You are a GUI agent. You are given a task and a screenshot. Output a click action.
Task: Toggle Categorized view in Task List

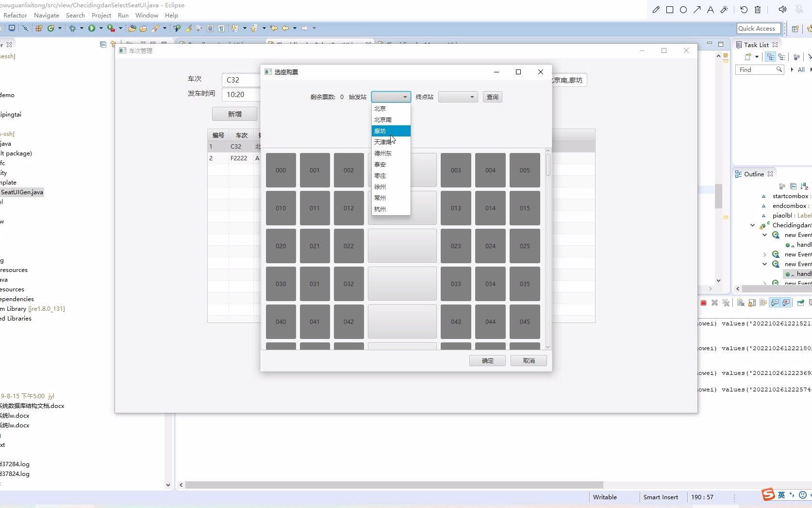pyautogui.click(x=770, y=57)
